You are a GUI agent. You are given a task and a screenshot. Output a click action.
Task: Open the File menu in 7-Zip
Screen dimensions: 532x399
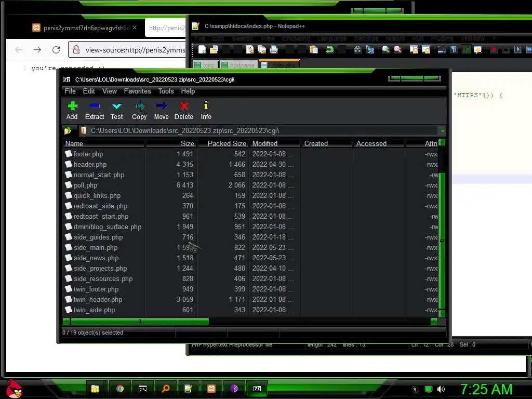(x=70, y=91)
